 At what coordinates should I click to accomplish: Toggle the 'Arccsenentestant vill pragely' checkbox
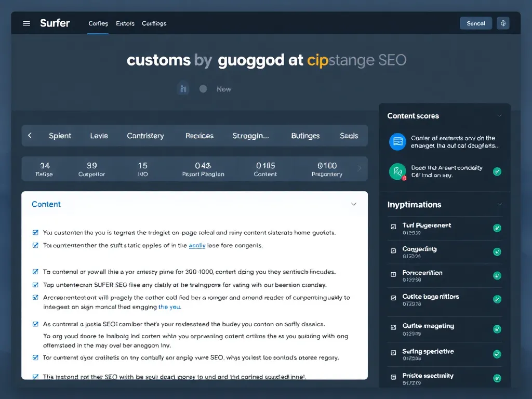[x=35, y=298]
